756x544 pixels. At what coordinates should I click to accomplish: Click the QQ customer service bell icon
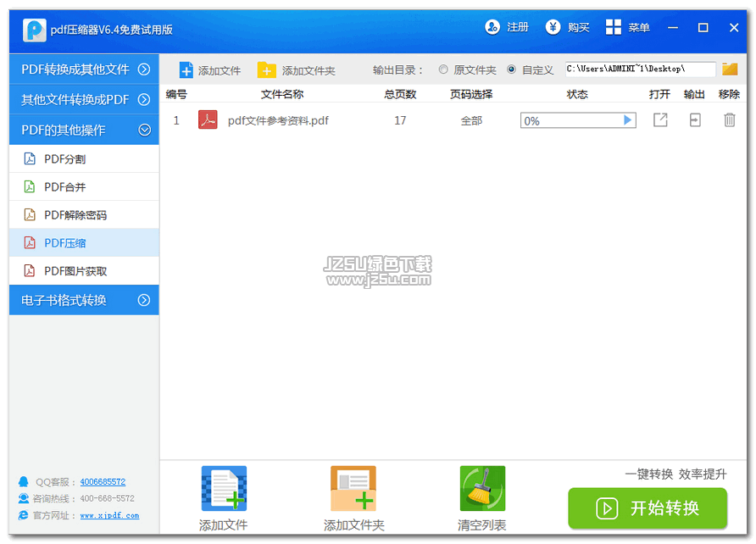click(23, 481)
